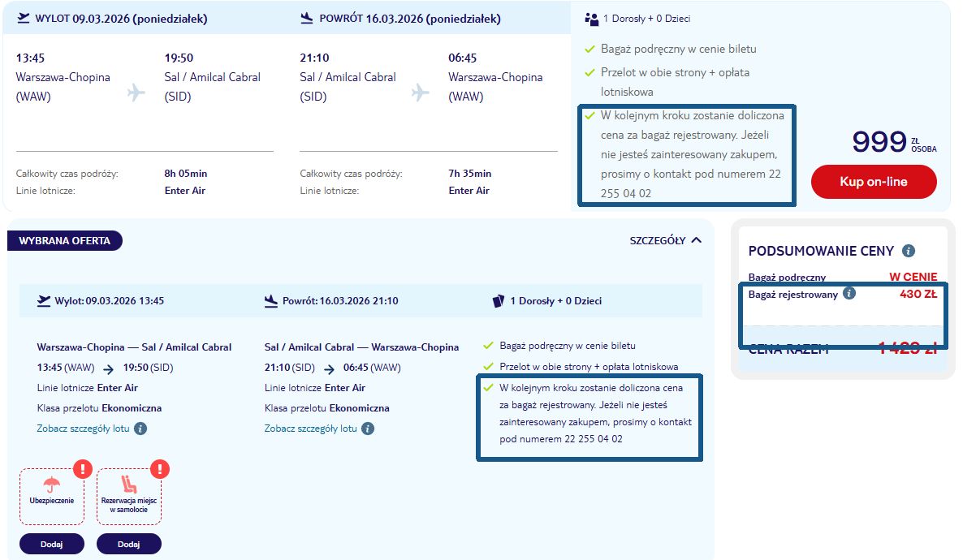Click passengers icon beside top 1 Dorosły
This screenshot has width=963, height=560.
click(591, 19)
